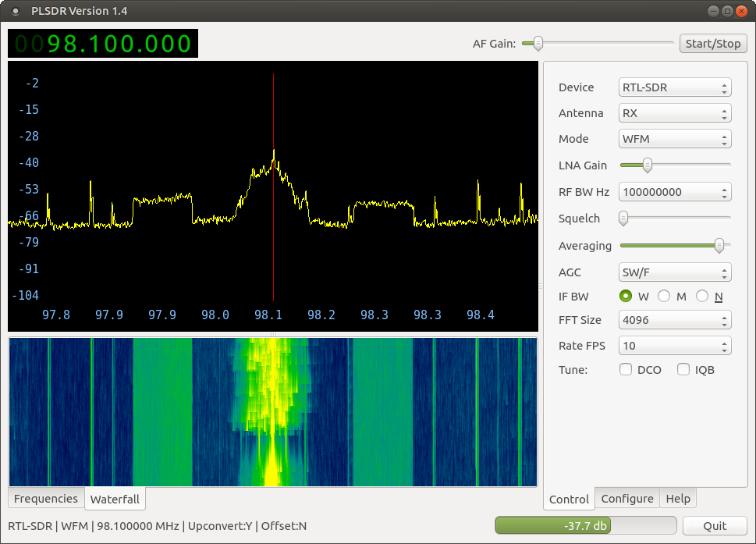Expand the FFT Size dropdown
The width and height of the screenshot is (756, 544).
674,320
